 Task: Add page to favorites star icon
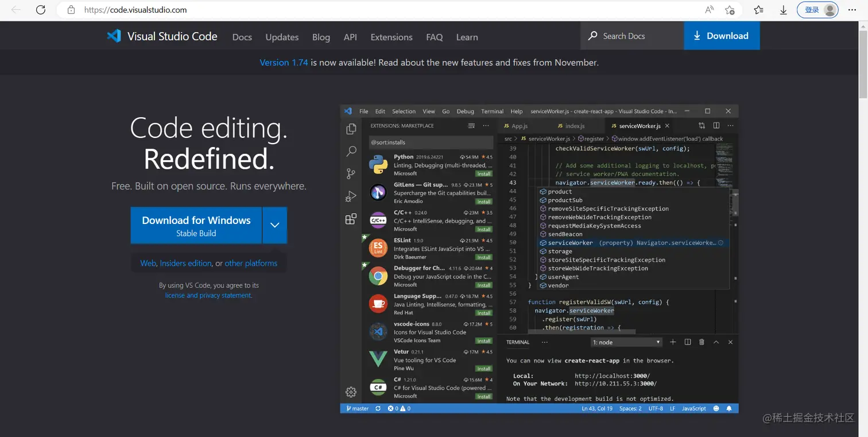(730, 10)
